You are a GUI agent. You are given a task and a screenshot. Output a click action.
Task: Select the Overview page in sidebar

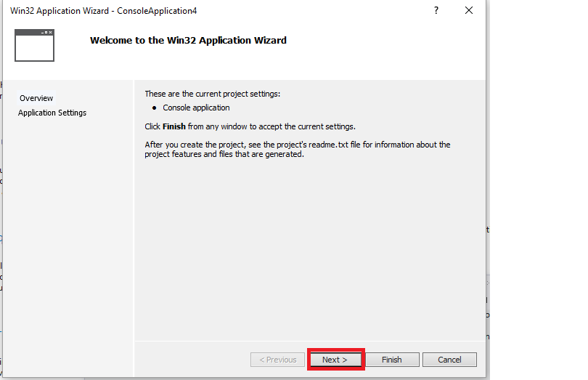(36, 98)
